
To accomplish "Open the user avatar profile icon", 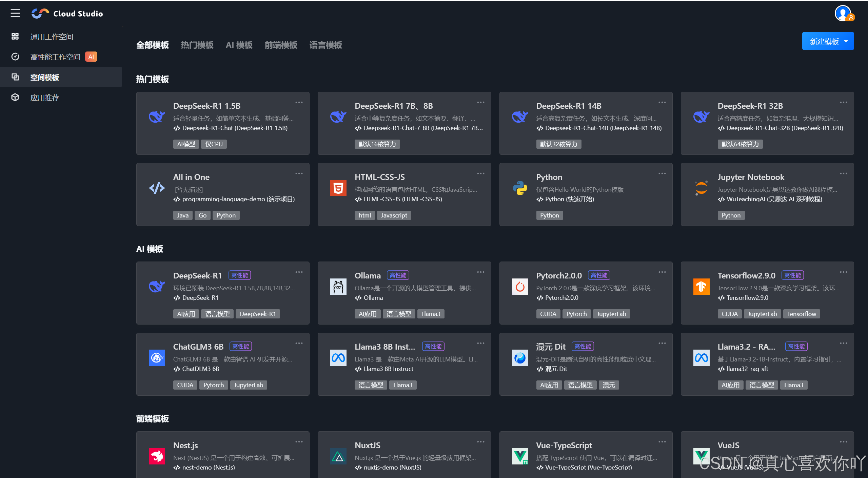I will [843, 14].
